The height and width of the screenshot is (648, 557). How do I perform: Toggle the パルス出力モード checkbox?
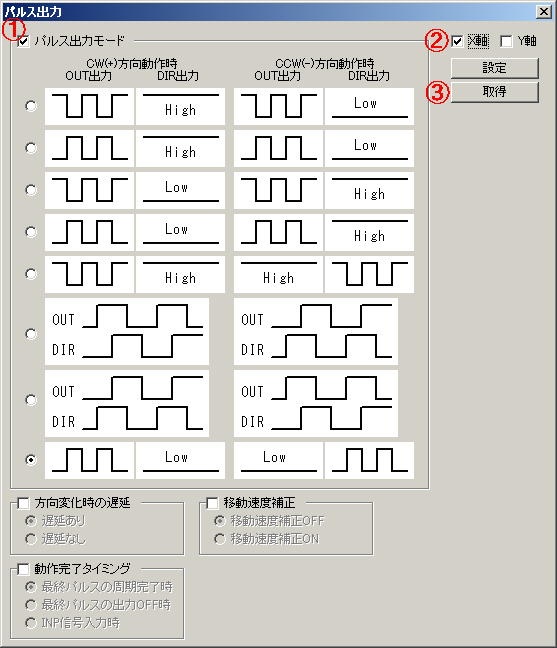tap(24, 41)
